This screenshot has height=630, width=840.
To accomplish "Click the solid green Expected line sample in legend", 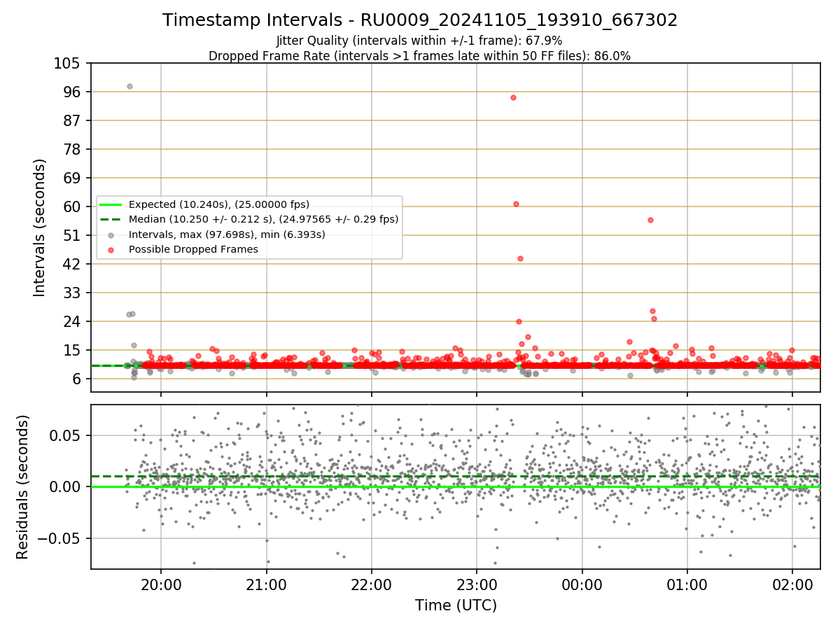I will click(x=111, y=205).
